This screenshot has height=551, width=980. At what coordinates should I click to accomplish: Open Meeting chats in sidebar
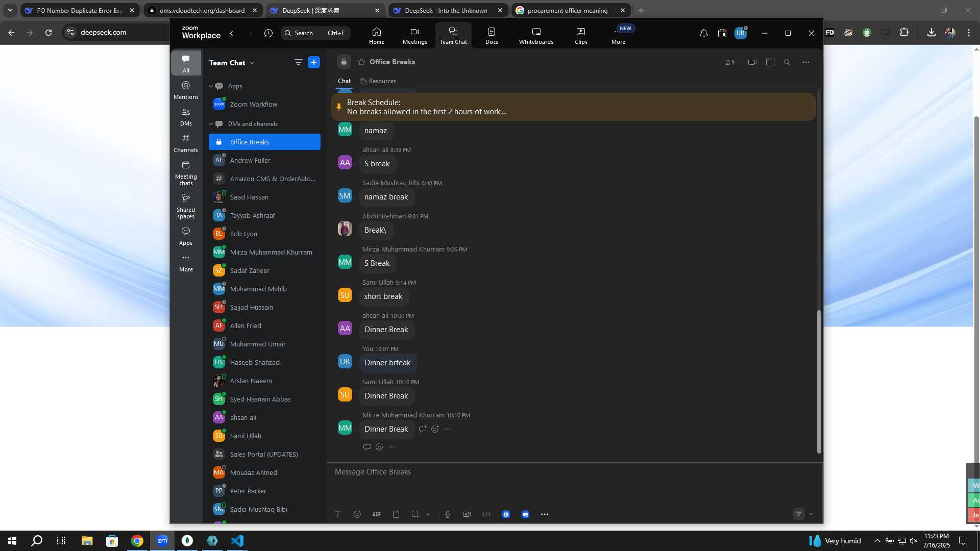pos(186,173)
